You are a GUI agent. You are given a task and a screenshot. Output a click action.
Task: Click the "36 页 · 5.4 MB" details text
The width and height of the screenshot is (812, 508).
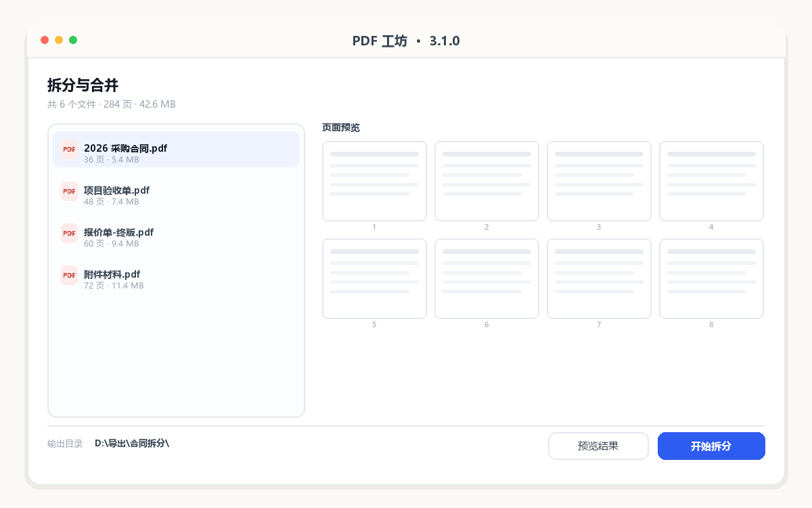click(111, 160)
